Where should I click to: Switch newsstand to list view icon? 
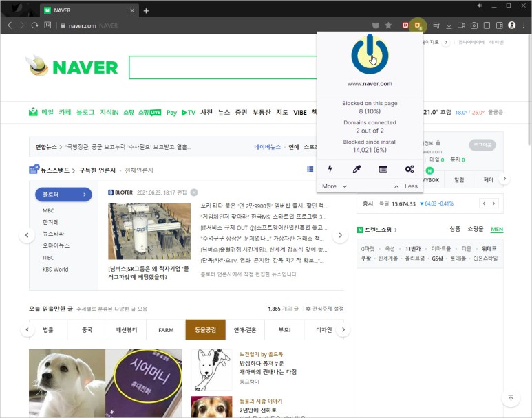[310, 169]
